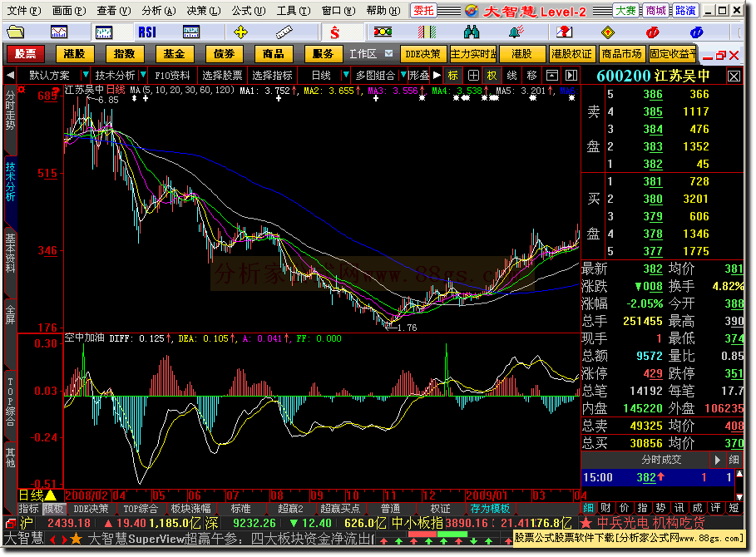Click the red dollar sign icon
The height and width of the screenshot is (557, 756).
(334, 32)
